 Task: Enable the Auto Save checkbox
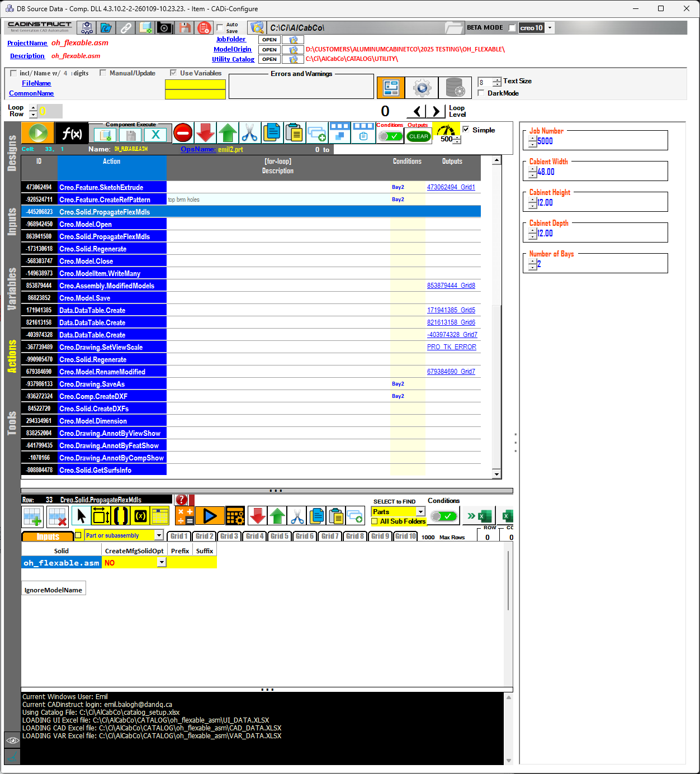(220, 28)
